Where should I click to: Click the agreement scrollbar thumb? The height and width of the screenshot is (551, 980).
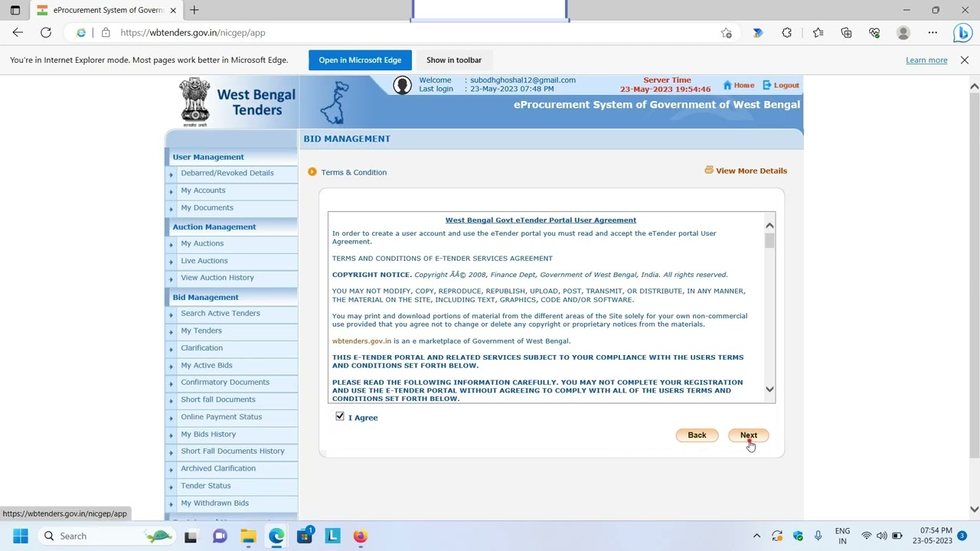[769, 241]
